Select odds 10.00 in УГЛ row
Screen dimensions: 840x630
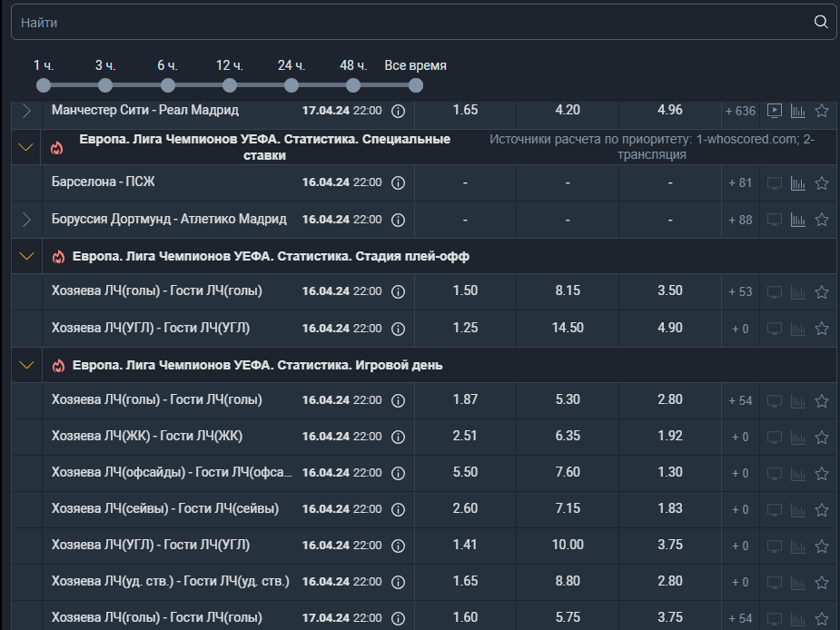click(568, 545)
